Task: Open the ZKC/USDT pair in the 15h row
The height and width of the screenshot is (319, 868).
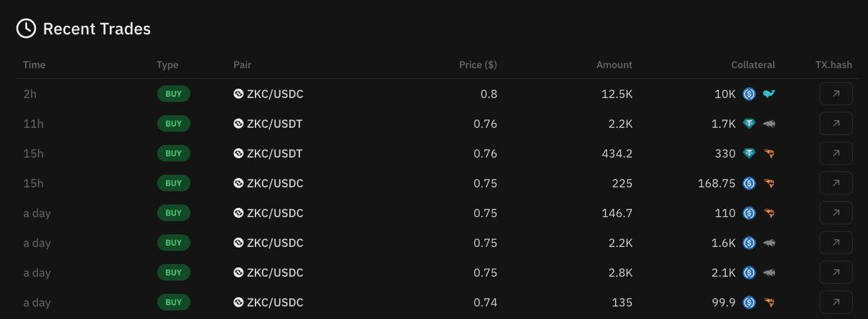Action: coord(269,154)
